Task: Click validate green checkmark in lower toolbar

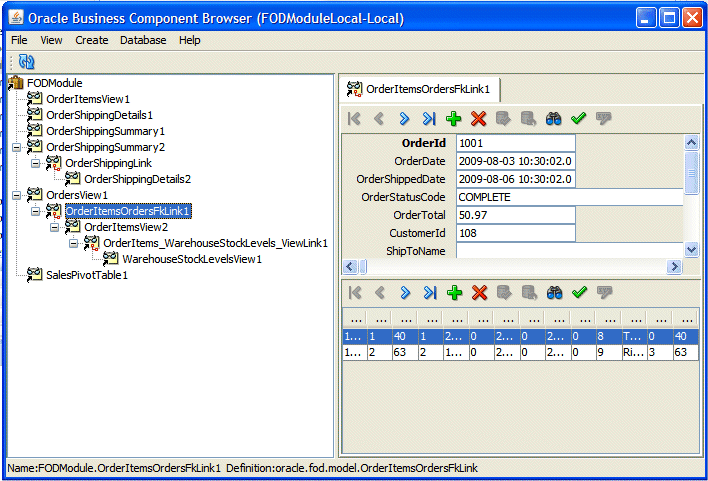Action: pos(579,293)
